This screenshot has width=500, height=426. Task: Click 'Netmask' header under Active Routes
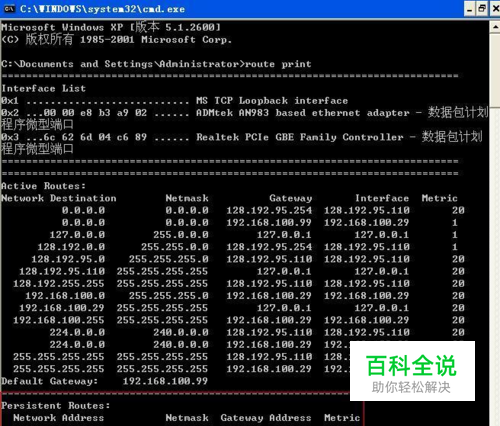pos(187,198)
